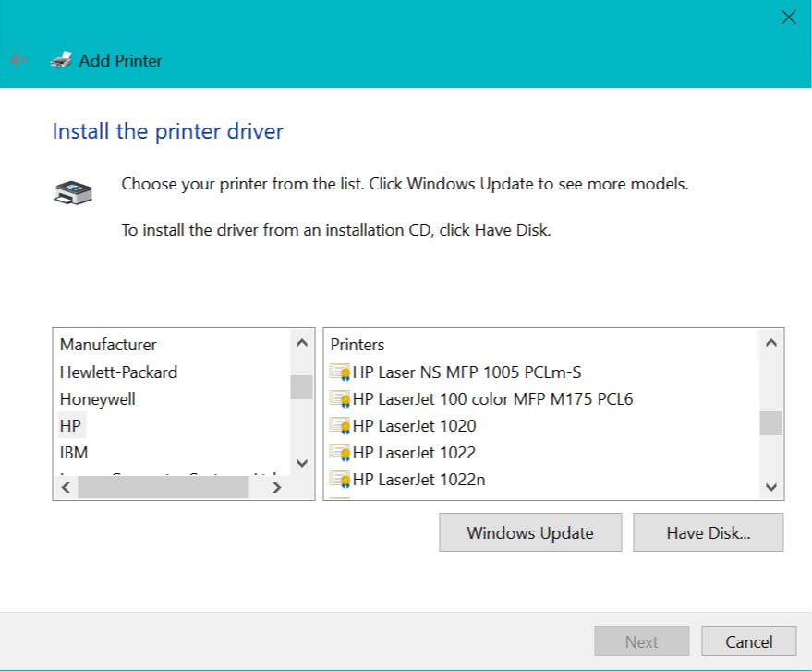Click the down scroll arrow on the Manufacturer list
This screenshot has height=671, width=812.
pyautogui.click(x=302, y=463)
